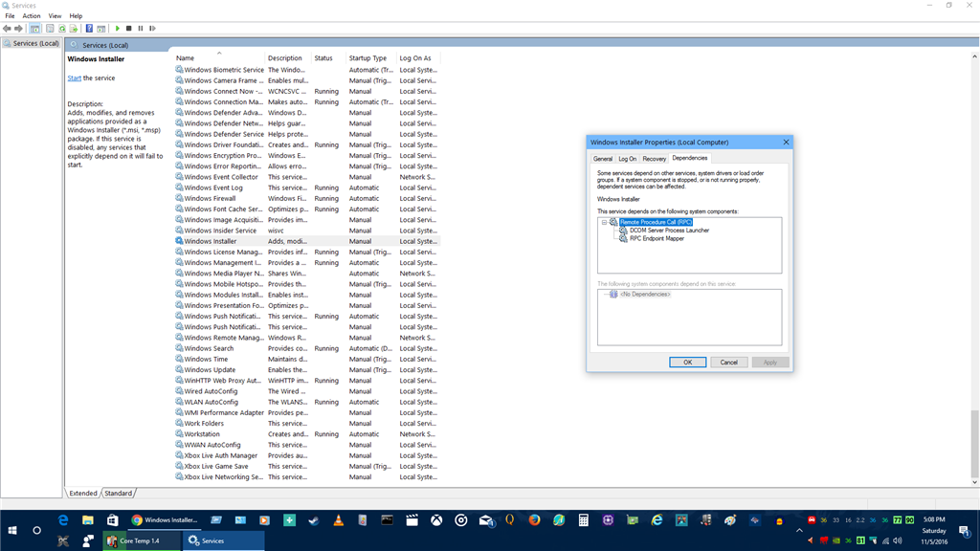Sort services by the Description column
Image resolution: width=980 pixels, height=551 pixels.
tap(288, 58)
